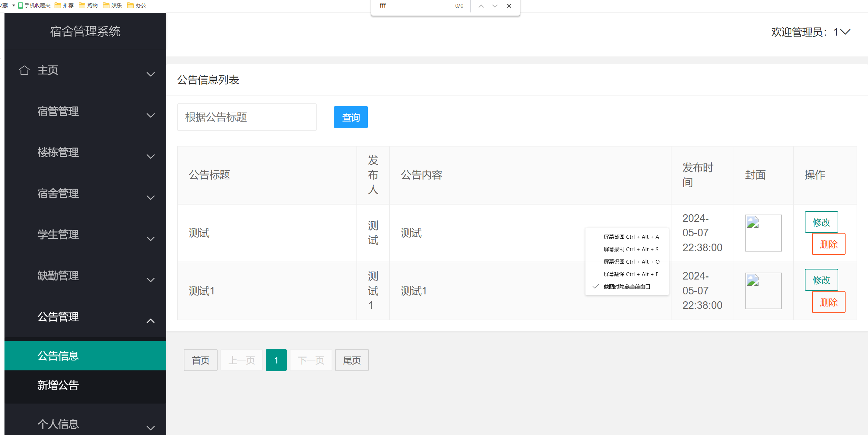This screenshot has height=435, width=868.
Task: Open the 推荐 bookmarks folder
Action: click(x=64, y=6)
